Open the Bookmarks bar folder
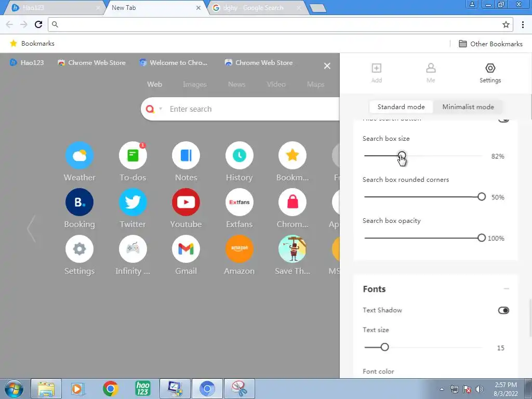This screenshot has width=532, height=399. click(x=32, y=44)
